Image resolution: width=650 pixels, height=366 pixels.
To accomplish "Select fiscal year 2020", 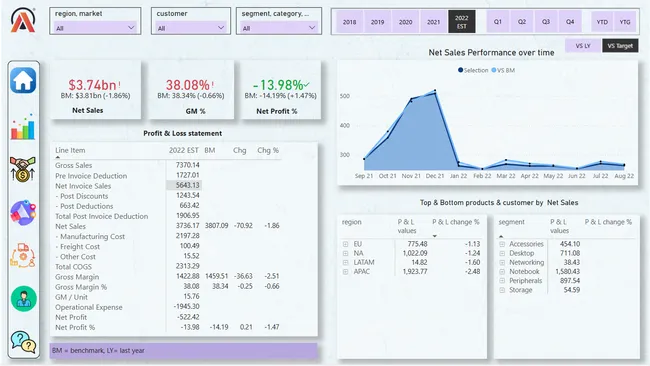I will (405, 22).
